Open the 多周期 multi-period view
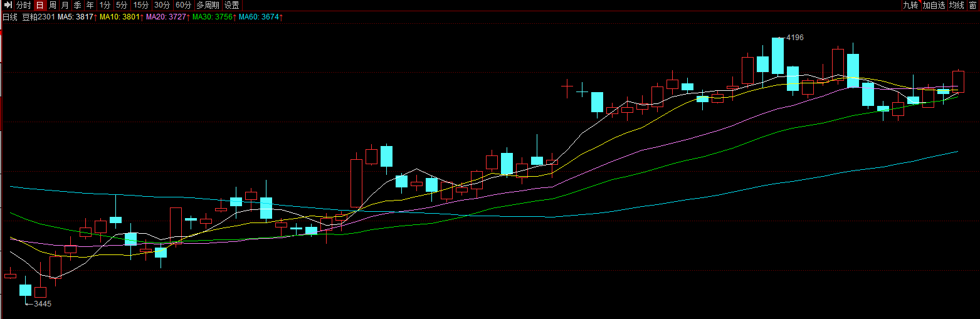The height and width of the screenshot is (319, 980). (x=208, y=5)
